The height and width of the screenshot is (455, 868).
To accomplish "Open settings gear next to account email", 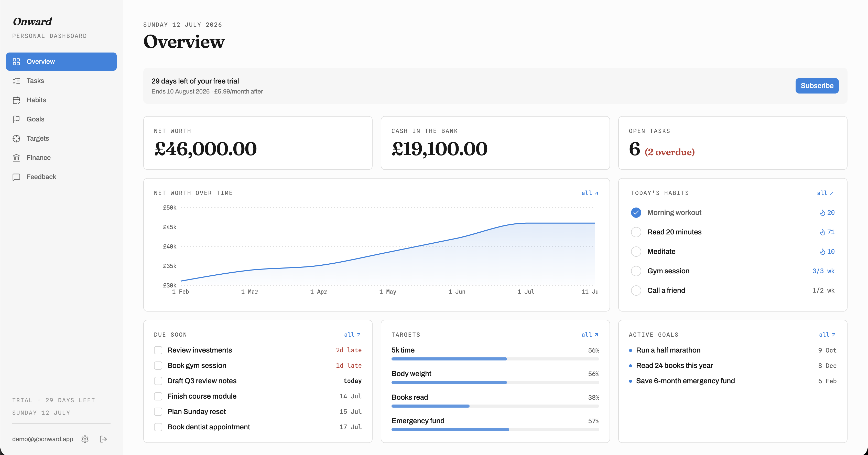I will click(85, 439).
